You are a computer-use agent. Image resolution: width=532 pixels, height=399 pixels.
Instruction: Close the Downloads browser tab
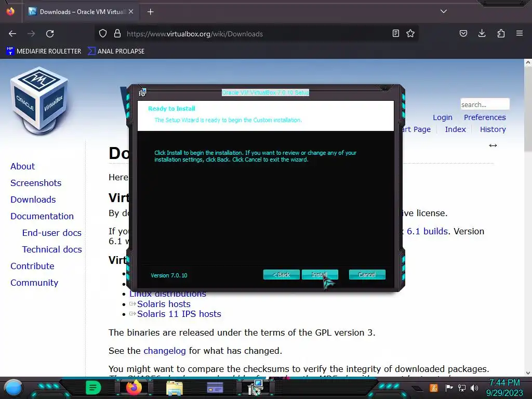131,11
